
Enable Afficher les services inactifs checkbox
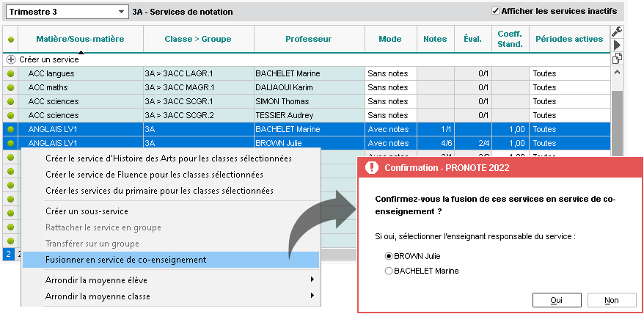[495, 11]
